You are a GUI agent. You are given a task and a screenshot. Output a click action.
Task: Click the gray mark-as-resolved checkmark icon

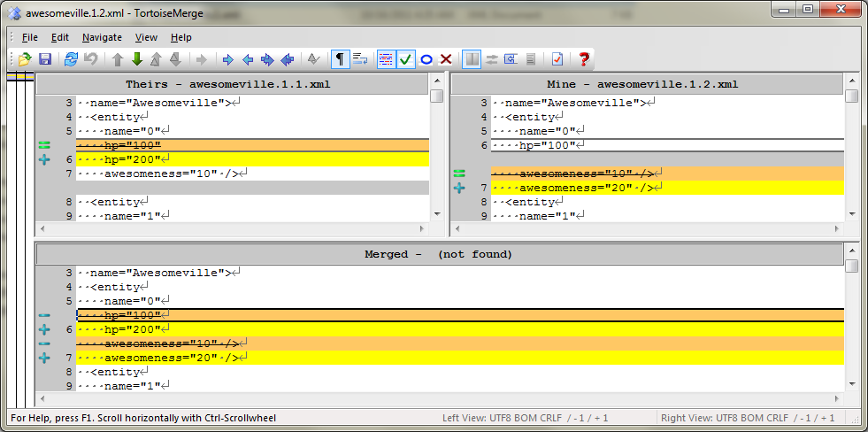click(314, 59)
